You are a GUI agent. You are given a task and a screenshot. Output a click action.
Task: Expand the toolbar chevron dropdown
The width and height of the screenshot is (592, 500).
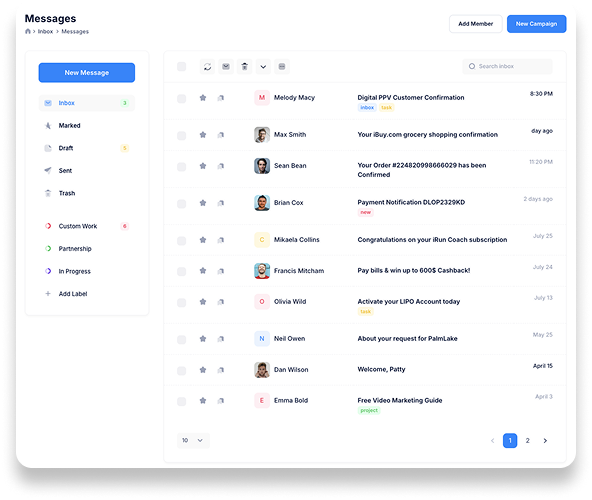click(x=263, y=66)
